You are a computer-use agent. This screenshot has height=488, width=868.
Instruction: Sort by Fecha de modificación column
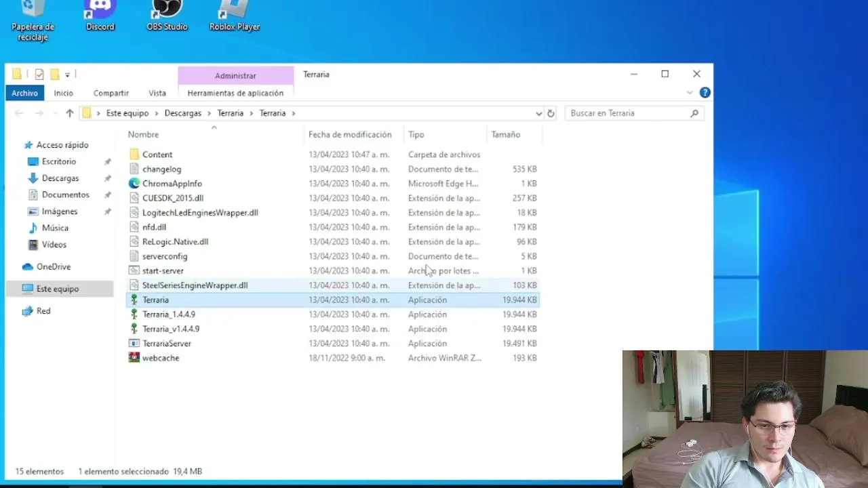click(x=350, y=134)
